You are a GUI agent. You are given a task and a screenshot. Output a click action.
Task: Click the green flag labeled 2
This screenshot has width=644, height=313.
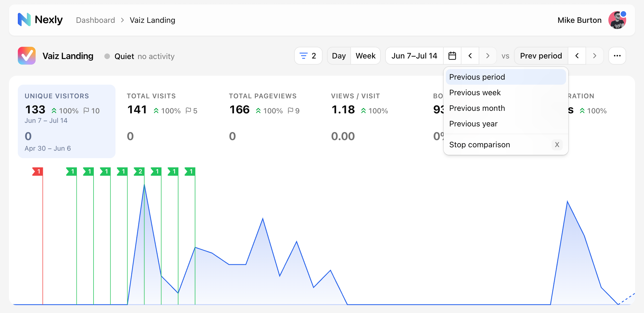139,172
